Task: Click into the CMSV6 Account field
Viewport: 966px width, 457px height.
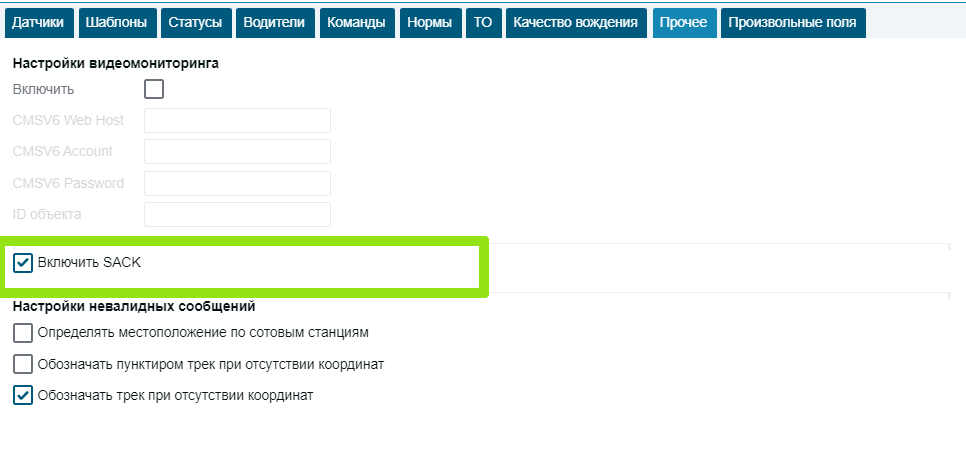Action: (x=237, y=152)
